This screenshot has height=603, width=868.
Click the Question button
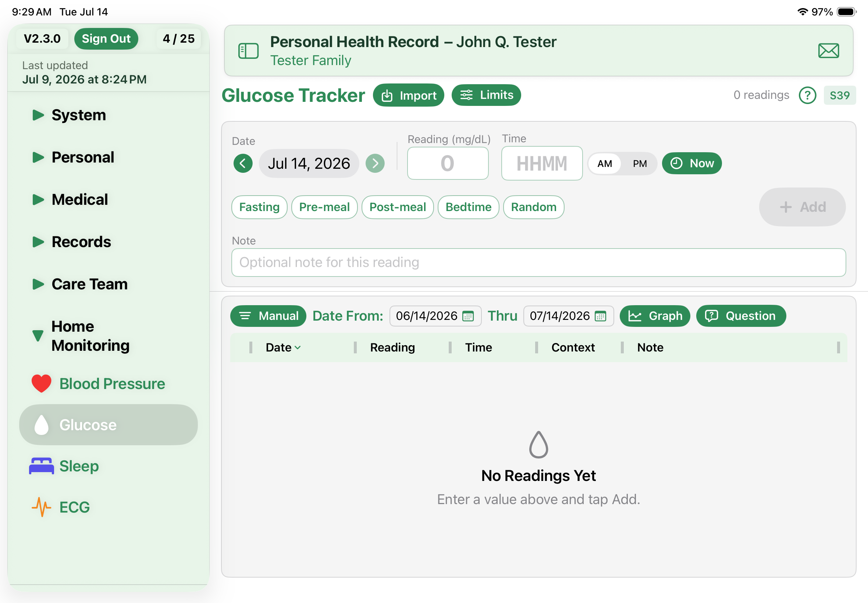pos(741,316)
